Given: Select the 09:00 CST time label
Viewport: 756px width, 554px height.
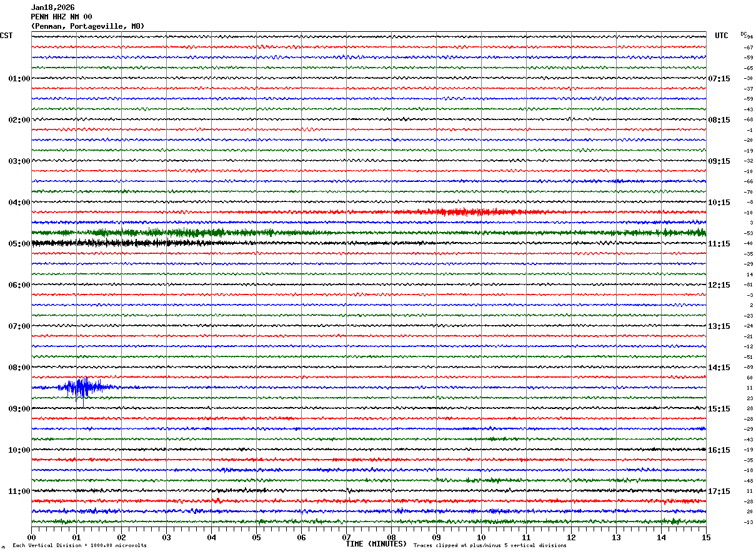Looking at the screenshot, I should pos(19,409).
